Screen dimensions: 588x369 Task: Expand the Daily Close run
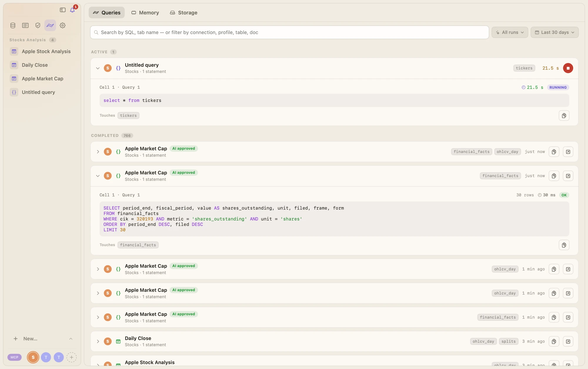pyautogui.click(x=98, y=341)
